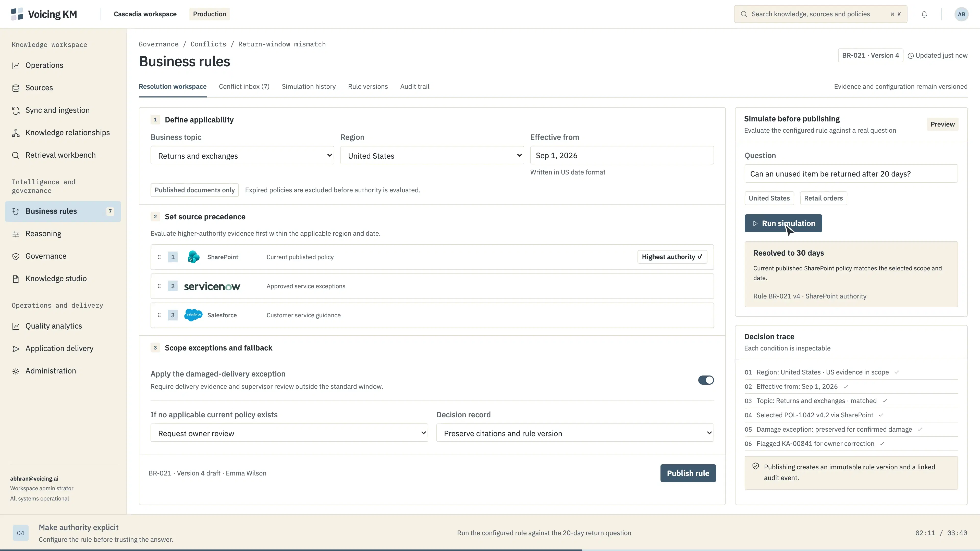980x551 pixels.
Task: Expand the Highest authority selector
Action: click(672, 257)
